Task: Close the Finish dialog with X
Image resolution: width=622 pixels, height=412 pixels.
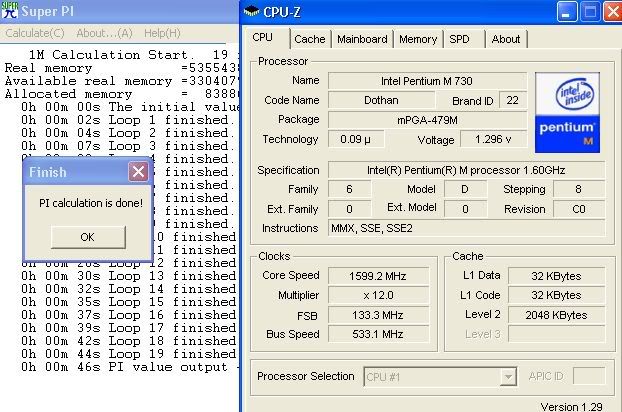Action: (x=138, y=172)
